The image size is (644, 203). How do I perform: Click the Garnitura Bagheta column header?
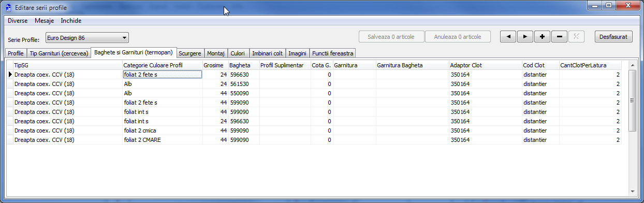click(413, 65)
